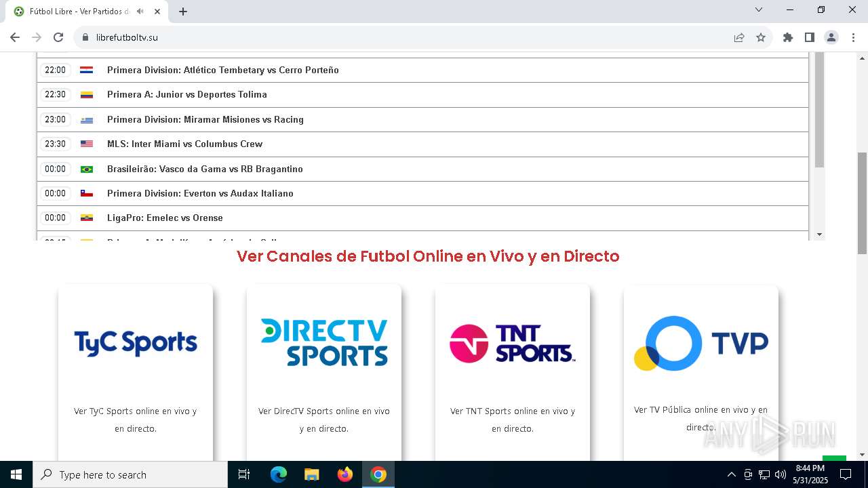Viewport: 868px width, 488px height.
Task: Click the 23:30 time badge
Action: (56, 144)
